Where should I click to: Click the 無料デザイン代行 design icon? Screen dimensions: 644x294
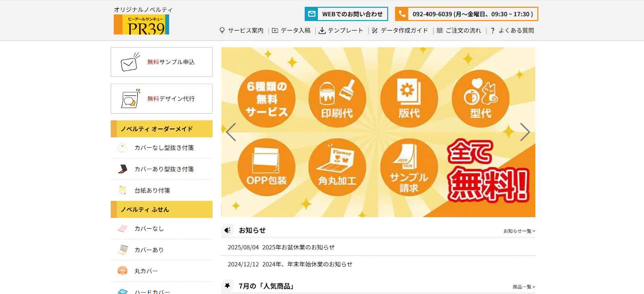pyautogui.click(x=130, y=99)
